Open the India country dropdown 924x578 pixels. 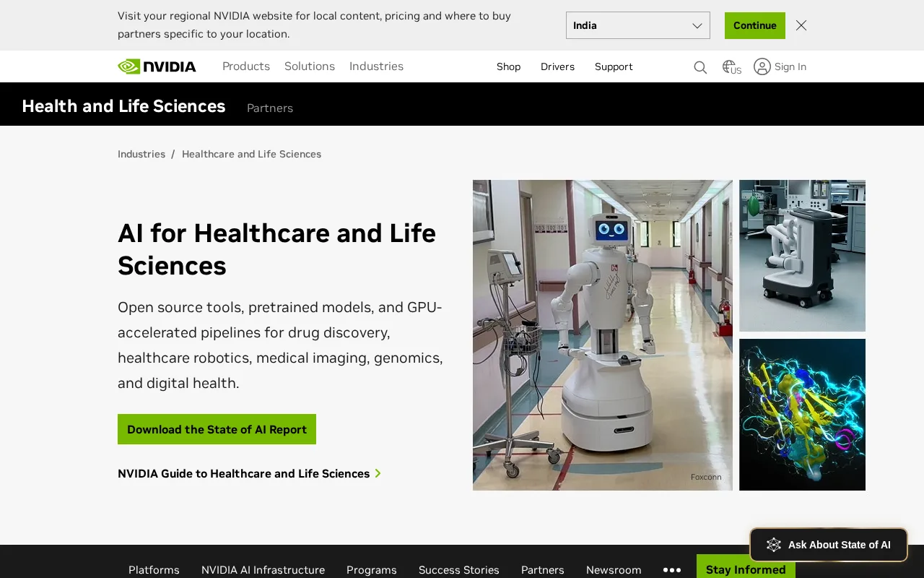[x=638, y=25]
